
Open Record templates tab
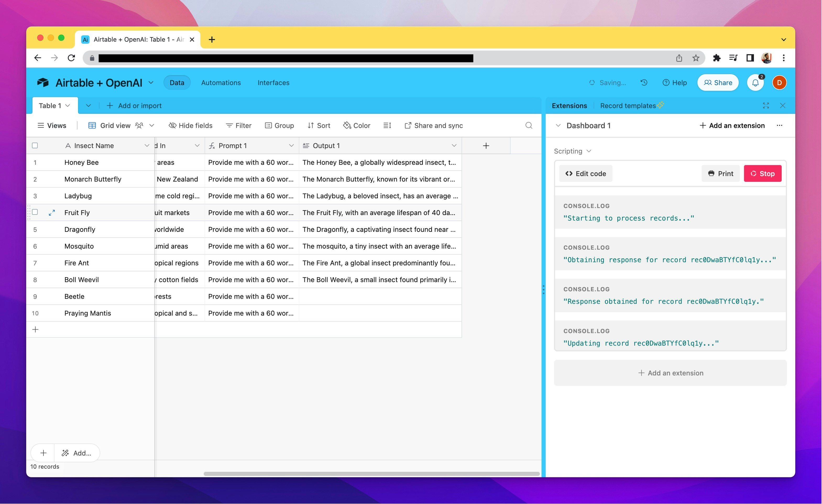(632, 105)
